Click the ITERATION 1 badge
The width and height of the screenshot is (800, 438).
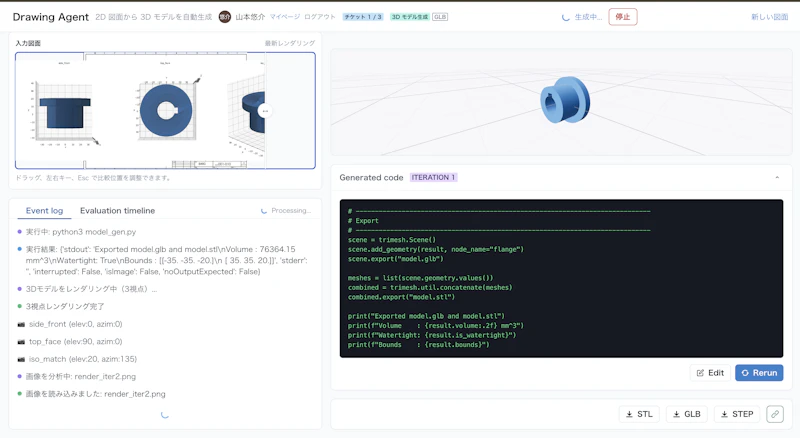pos(433,177)
